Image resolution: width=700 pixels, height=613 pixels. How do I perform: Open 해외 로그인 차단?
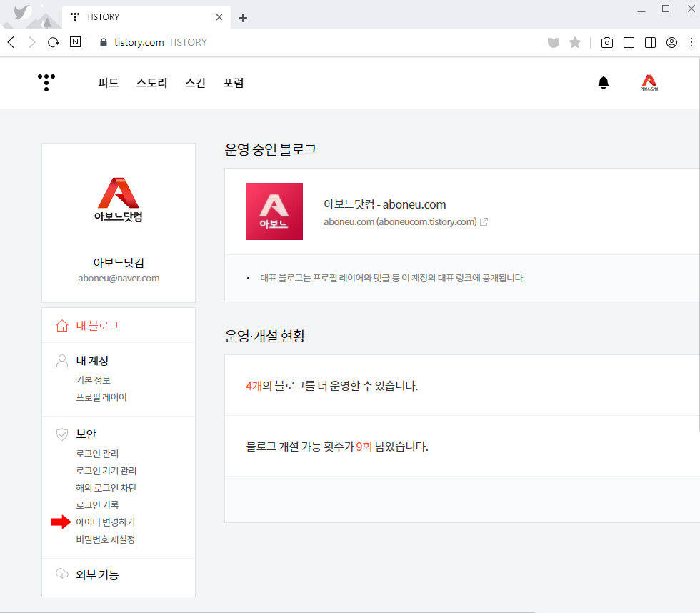106,488
